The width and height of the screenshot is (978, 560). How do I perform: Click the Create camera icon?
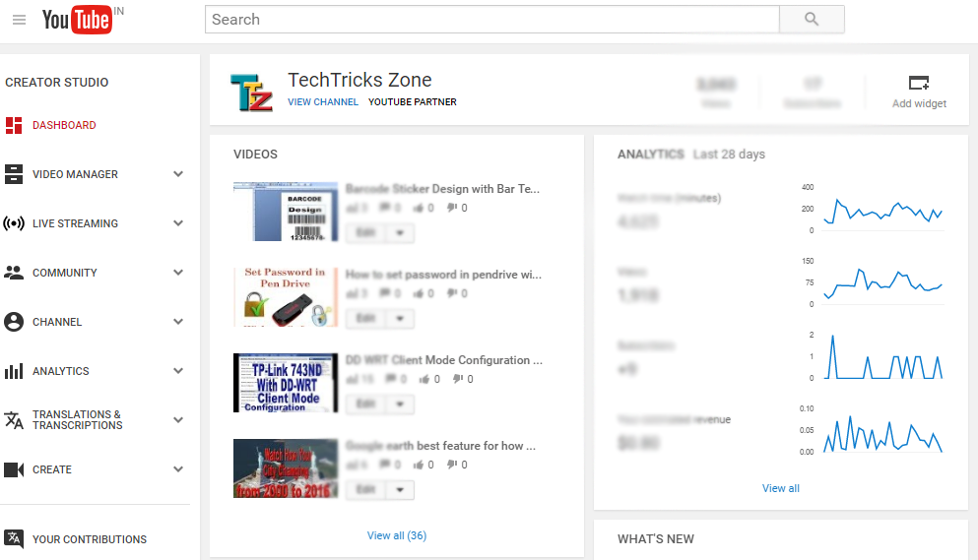14,469
